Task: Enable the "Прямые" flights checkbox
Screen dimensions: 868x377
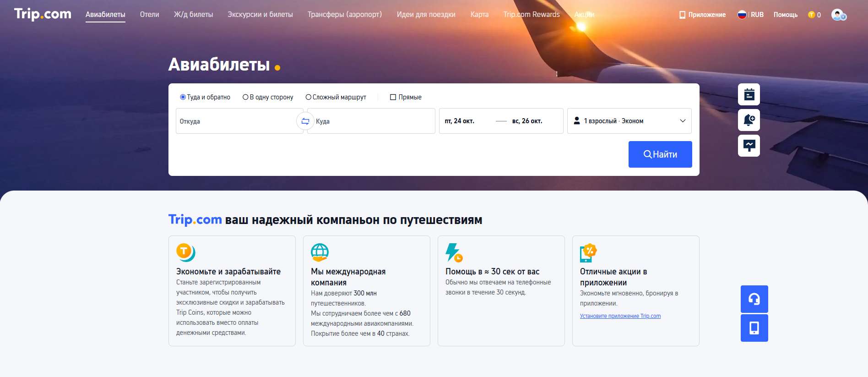Action: coord(393,97)
